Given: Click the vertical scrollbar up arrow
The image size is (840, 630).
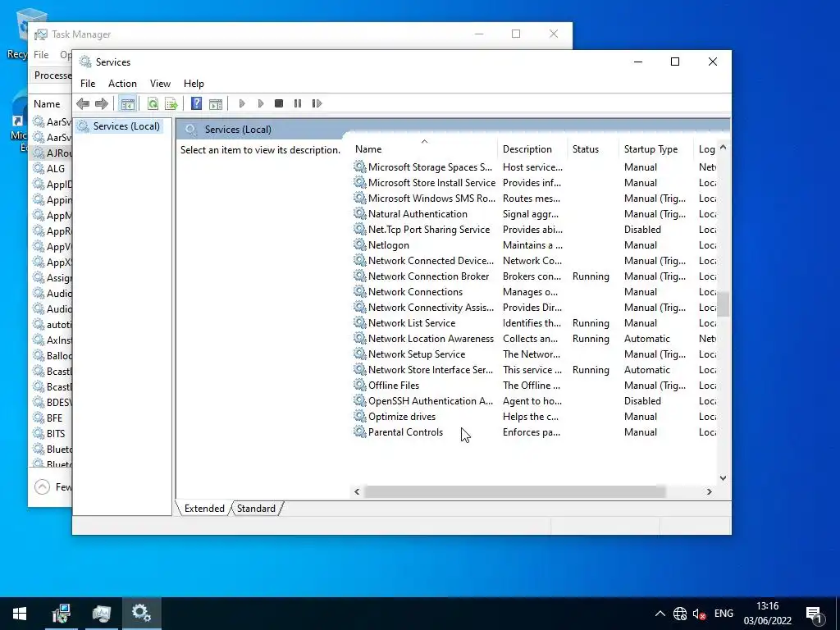Looking at the screenshot, I should 724,147.
